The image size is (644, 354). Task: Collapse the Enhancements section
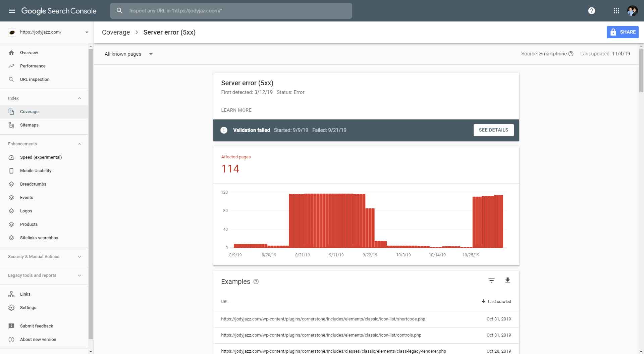click(79, 144)
